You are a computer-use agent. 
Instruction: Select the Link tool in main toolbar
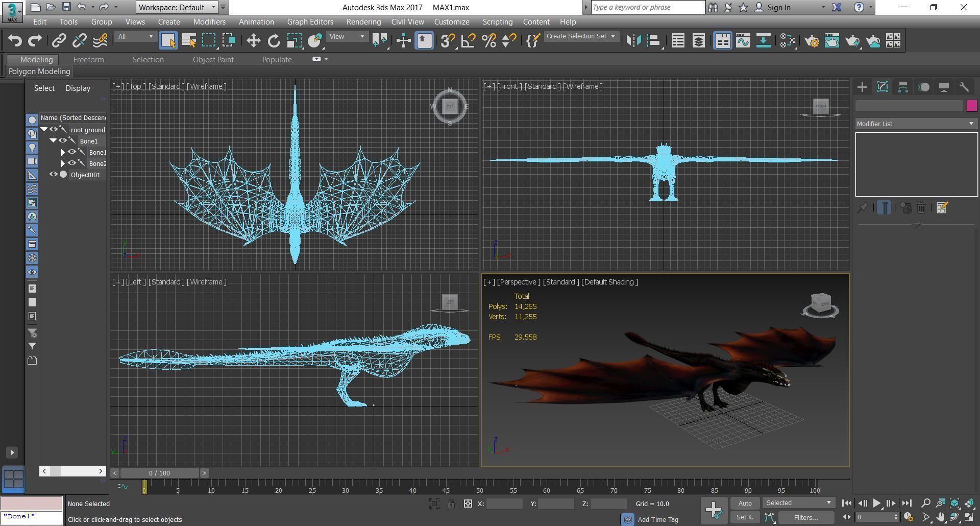tap(59, 40)
